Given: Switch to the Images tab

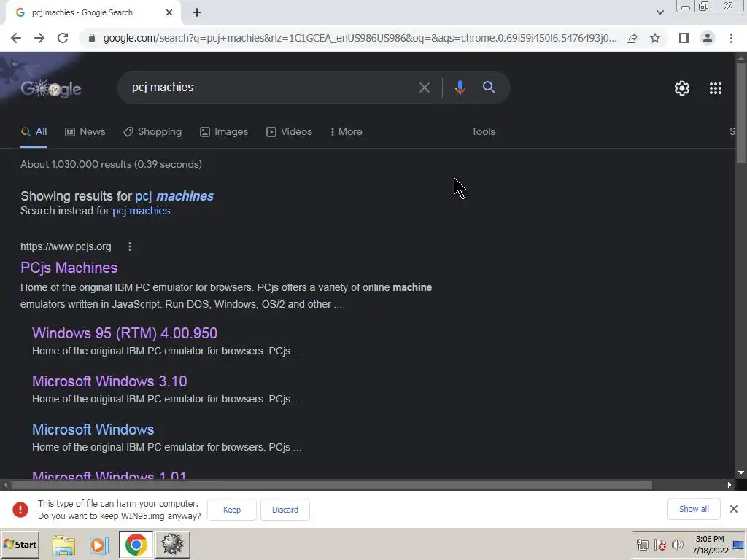Looking at the screenshot, I should 224,132.
